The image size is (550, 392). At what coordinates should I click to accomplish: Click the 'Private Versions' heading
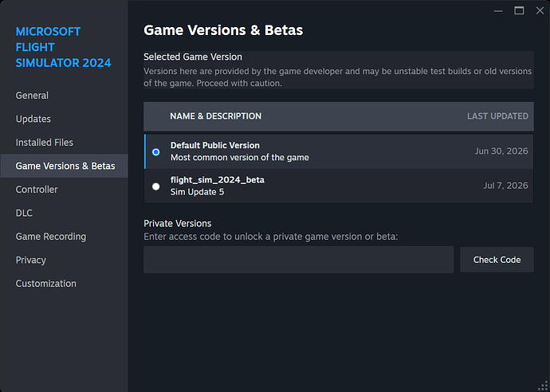(178, 223)
